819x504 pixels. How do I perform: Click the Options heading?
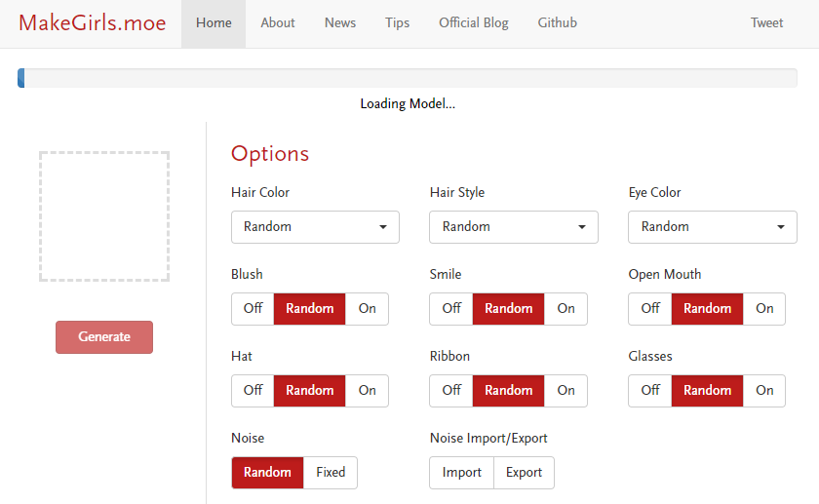pyautogui.click(x=270, y=155)
